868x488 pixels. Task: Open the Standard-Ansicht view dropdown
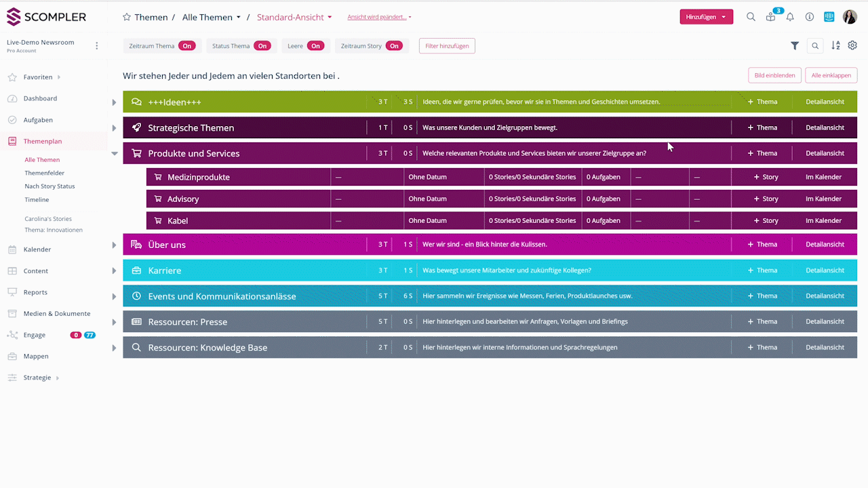294,17
